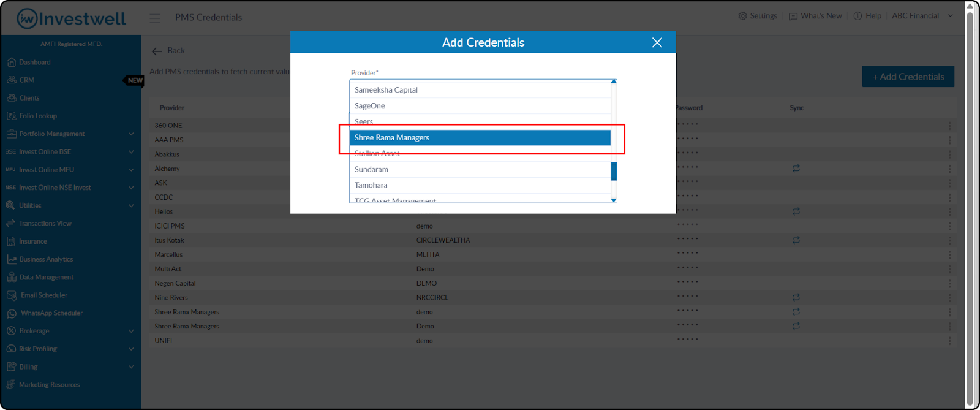The image size is (980, 410).
Task: Toggle the hamburger menu icon
Action: [155, 18]
